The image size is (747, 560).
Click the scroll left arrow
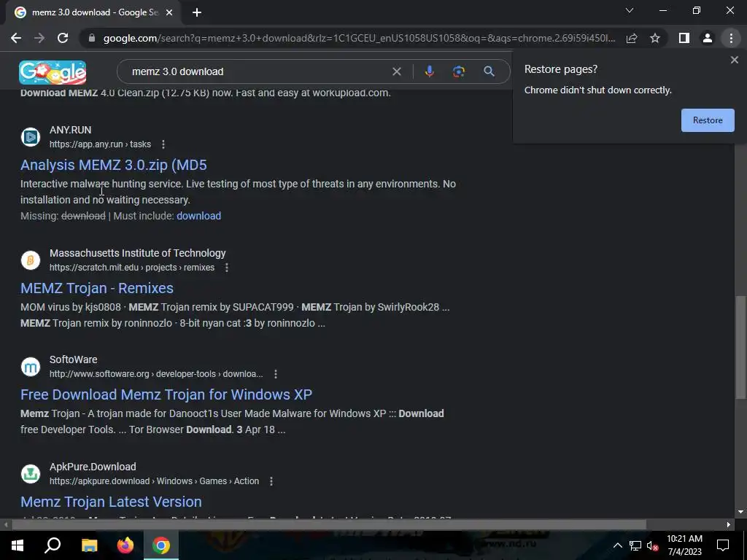coord(6,525)
